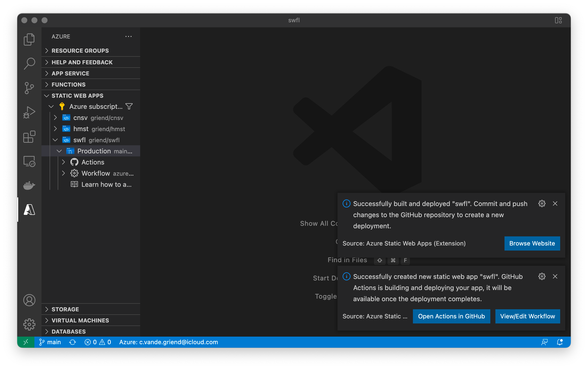This screenshot has width=588, height=369.
Task: Expand the Workflow node
Action: (63, 173)
